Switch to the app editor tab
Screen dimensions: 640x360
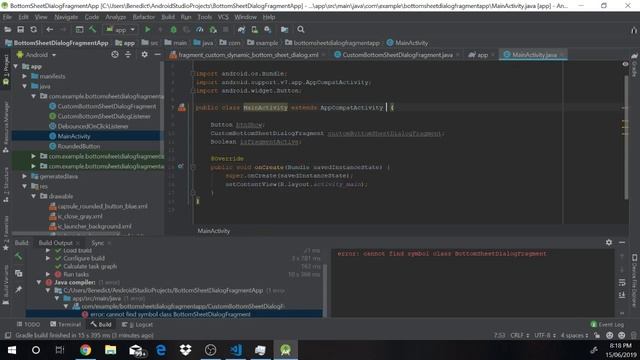click(481, 55)
